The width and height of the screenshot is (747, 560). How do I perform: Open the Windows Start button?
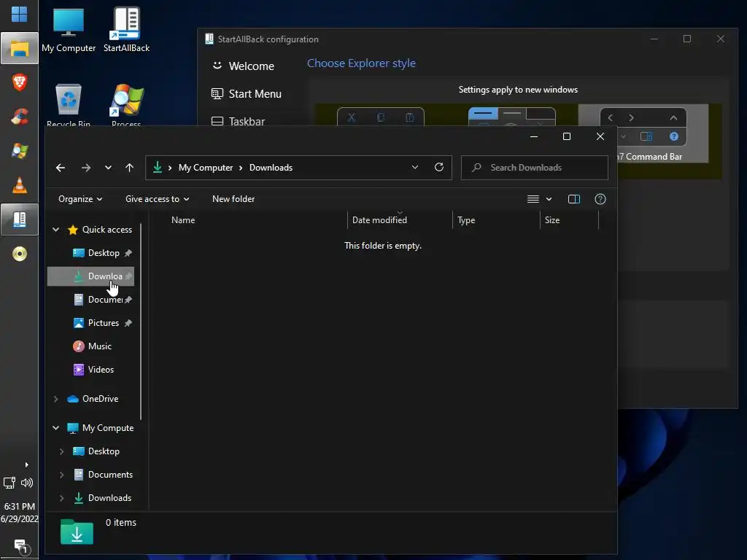[19, 15]
